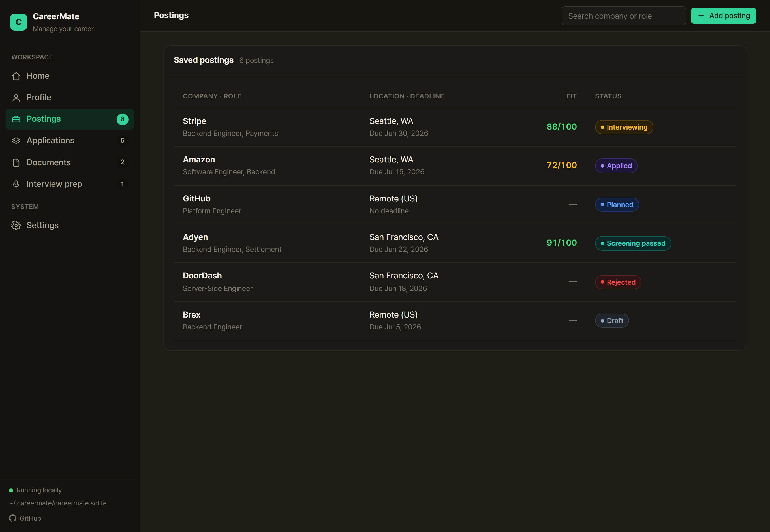The width and height of the screenshot is (770, 532).
Task: Click the Documents file icon
Action: (16, 162)
